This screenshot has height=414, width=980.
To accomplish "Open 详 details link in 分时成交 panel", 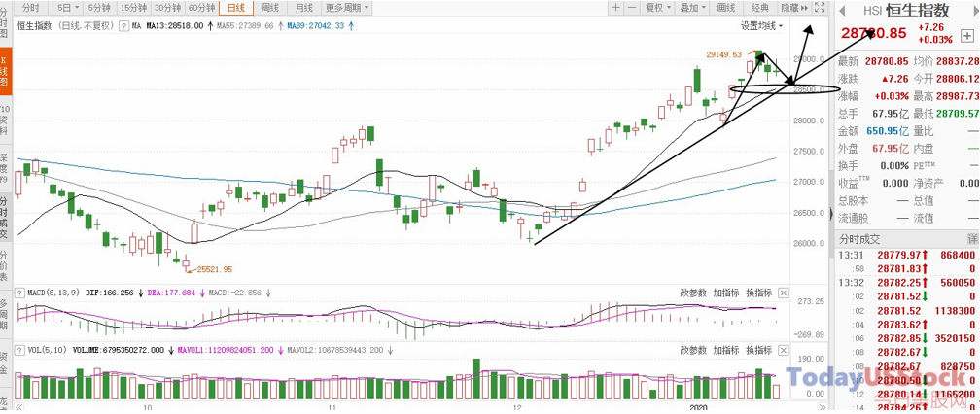I will click(972, 238).
